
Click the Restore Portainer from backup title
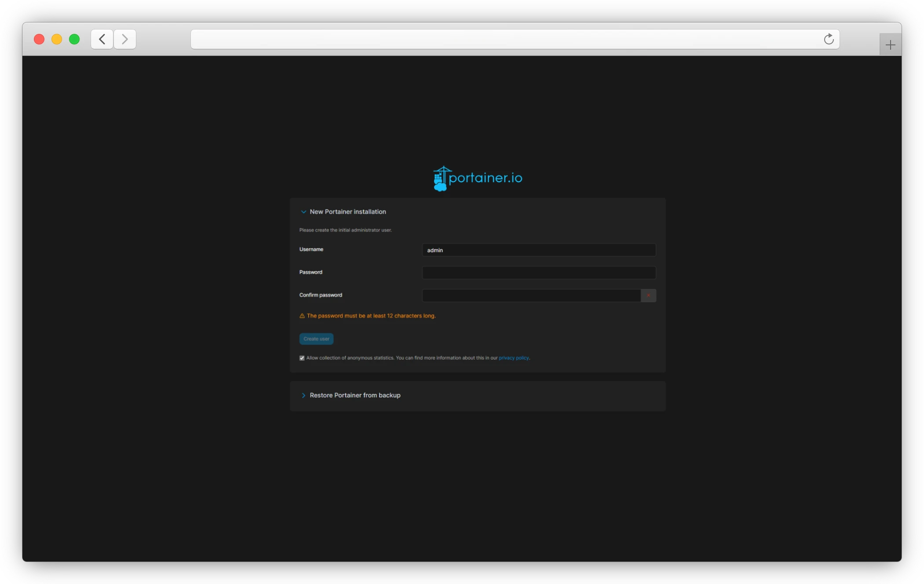[355, 395]
